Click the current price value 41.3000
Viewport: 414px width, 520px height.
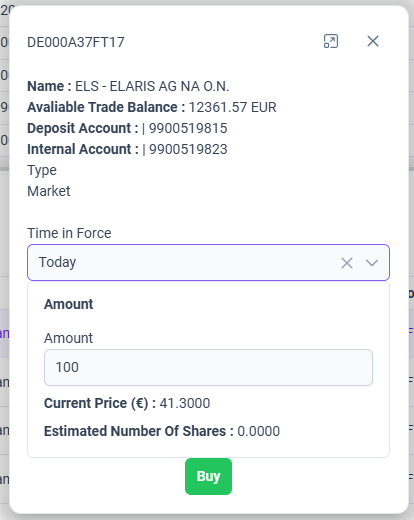coord(185,403)
